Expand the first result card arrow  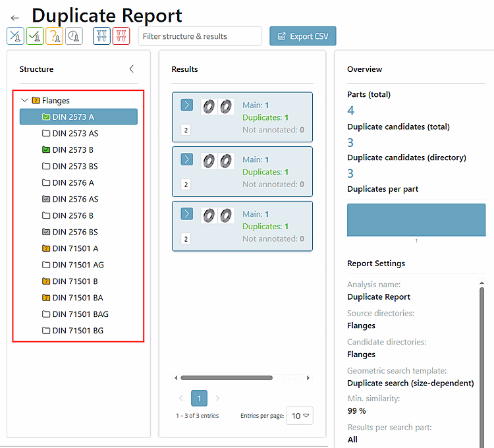tap(187, 105)
